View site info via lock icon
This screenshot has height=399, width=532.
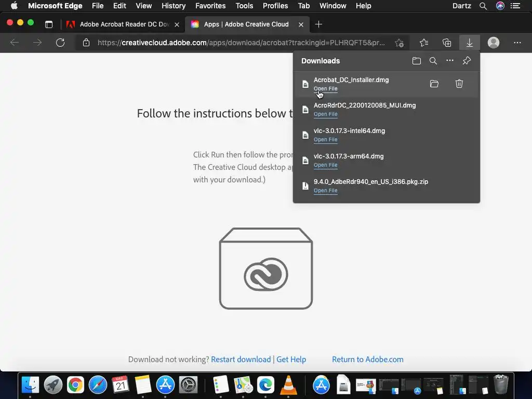(x=86, y=43)
